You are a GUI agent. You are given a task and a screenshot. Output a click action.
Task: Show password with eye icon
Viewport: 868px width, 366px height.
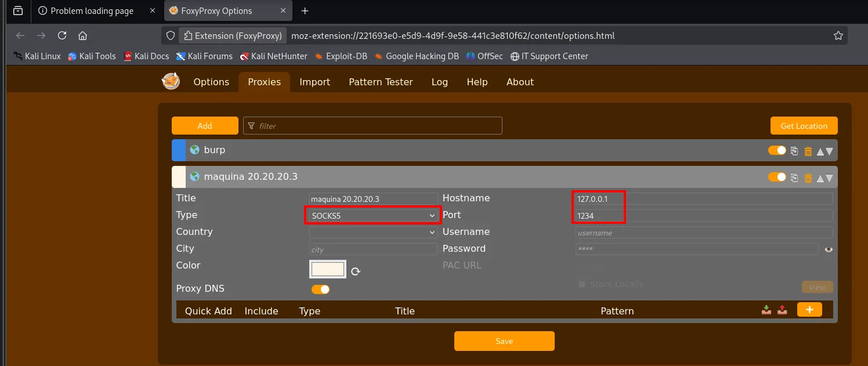pos(829,249)
